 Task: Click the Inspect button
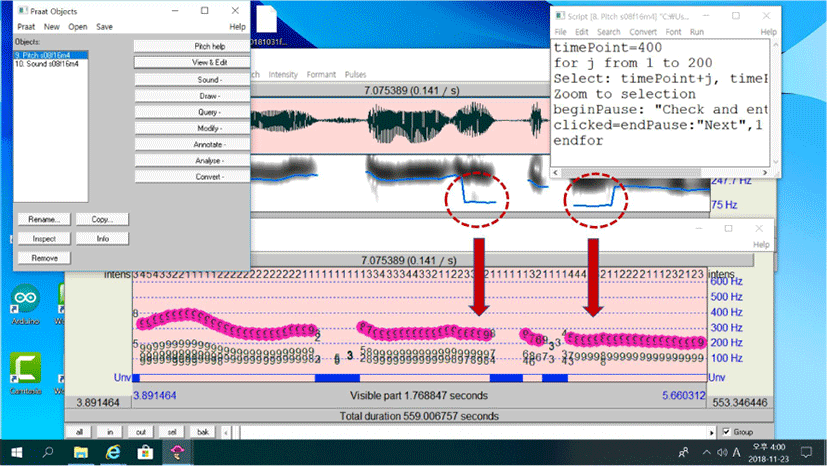(x=44, y=239)
